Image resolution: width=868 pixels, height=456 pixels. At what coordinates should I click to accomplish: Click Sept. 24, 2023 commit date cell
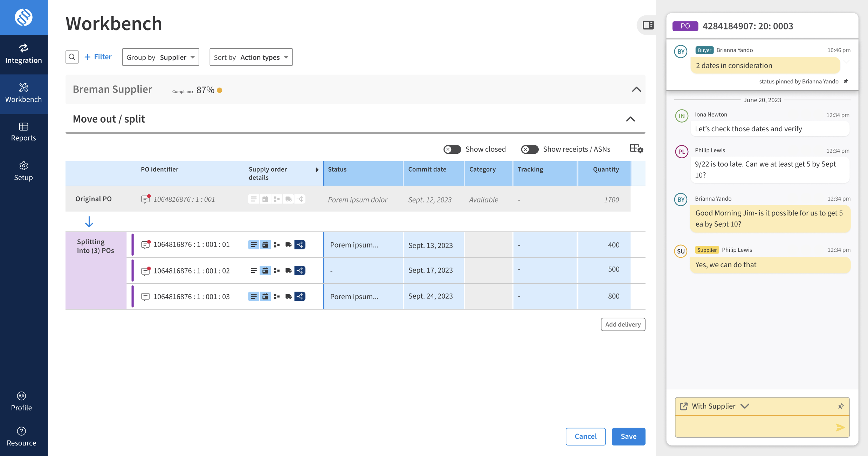[434, 297]
